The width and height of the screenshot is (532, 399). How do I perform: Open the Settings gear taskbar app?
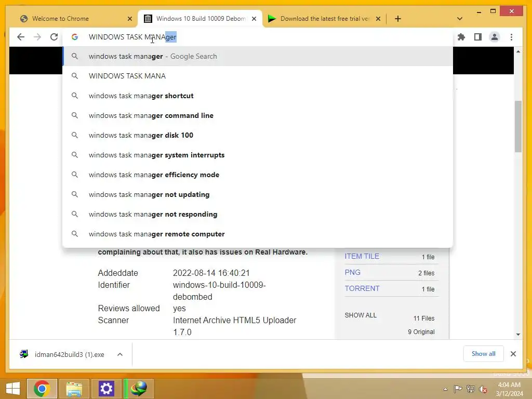106,389
